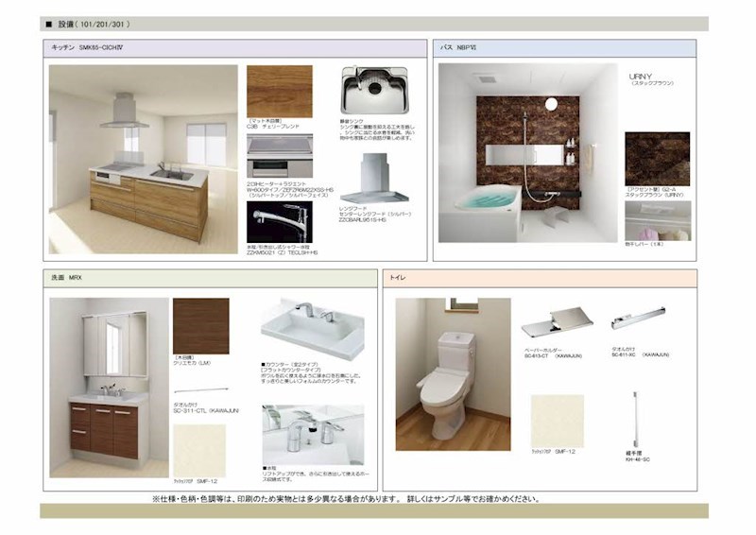Open the toilet room rendering
Screen dimensions: 756x535
tap(453, 374)
